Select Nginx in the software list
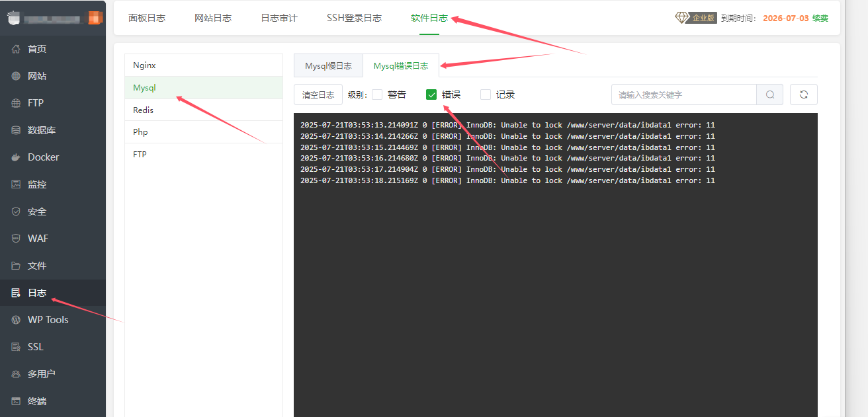This screenshot has height=417, width=868. click(204, 65)
